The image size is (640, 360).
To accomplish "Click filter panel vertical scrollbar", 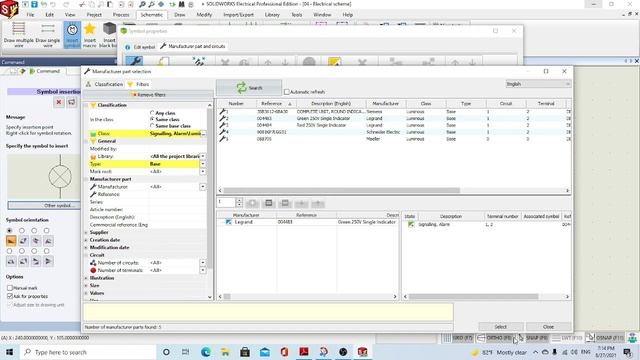I will coord(210,188).
